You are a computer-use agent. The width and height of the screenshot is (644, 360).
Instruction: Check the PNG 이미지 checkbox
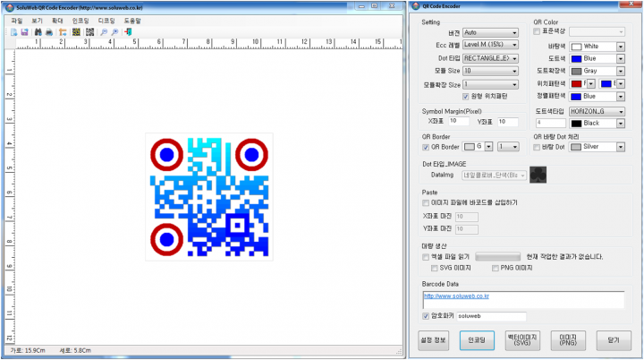(496, 269)
